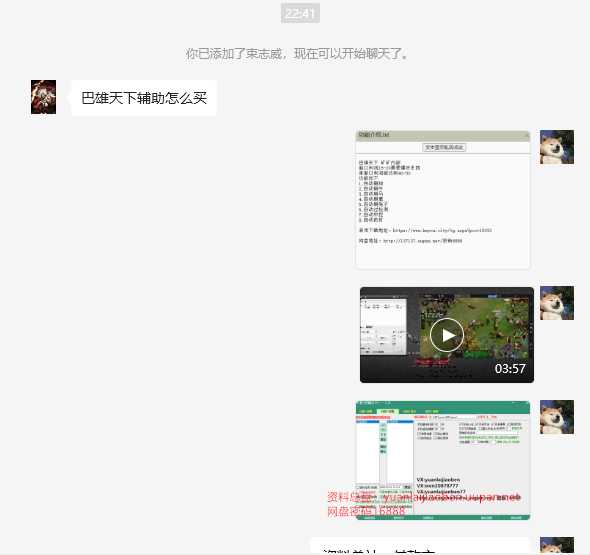Open the contact's avatar beside 巴雄天下辅助怎么买
Image resolution: width=590 pixels, height=555 pixels.
pos(43,97)
